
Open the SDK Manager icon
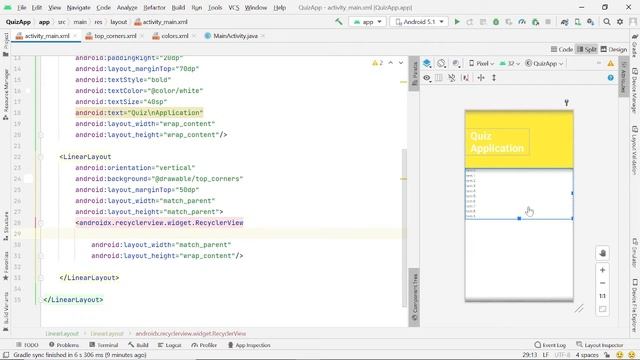591,22
